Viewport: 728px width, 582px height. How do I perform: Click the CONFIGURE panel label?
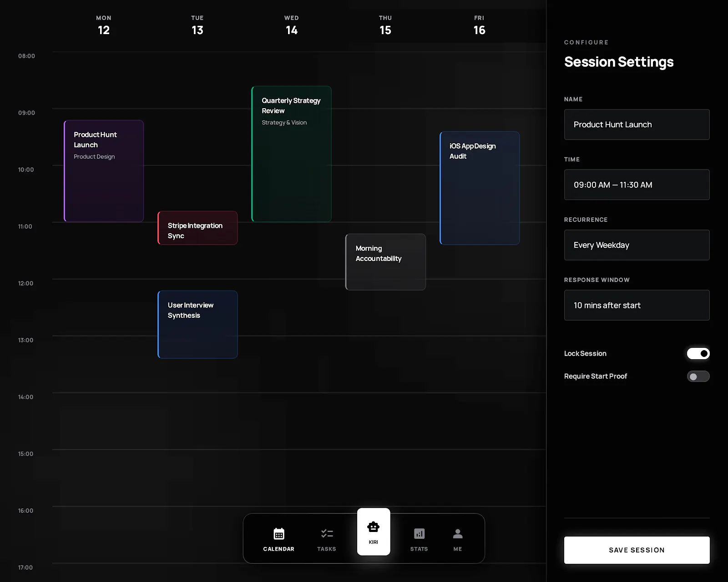pyautogui.click(x=586, y=42)
